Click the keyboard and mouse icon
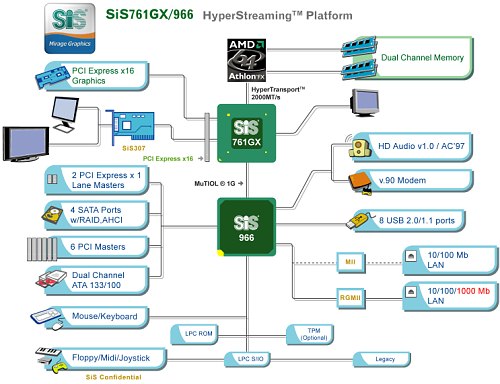The image size is (500, 384). tap(47, 319)
